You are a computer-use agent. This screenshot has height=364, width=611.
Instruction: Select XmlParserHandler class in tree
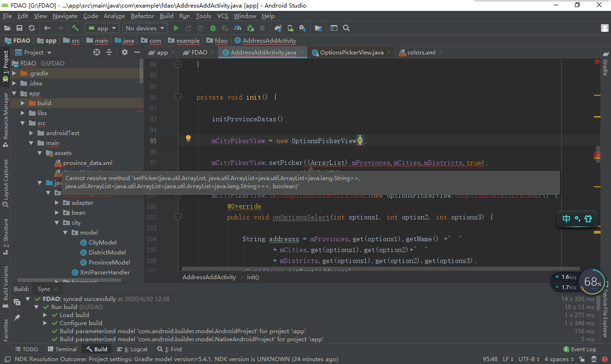(105, 272)
